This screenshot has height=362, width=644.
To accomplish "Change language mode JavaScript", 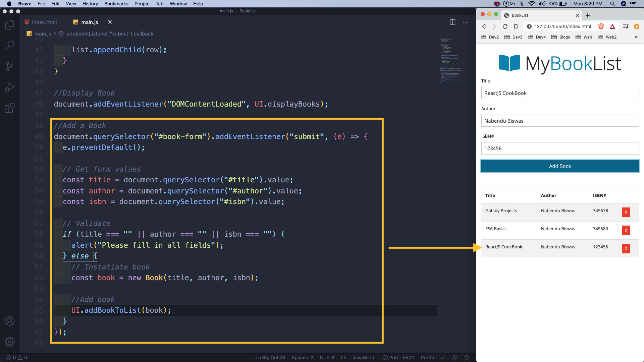I will (364, 358).
